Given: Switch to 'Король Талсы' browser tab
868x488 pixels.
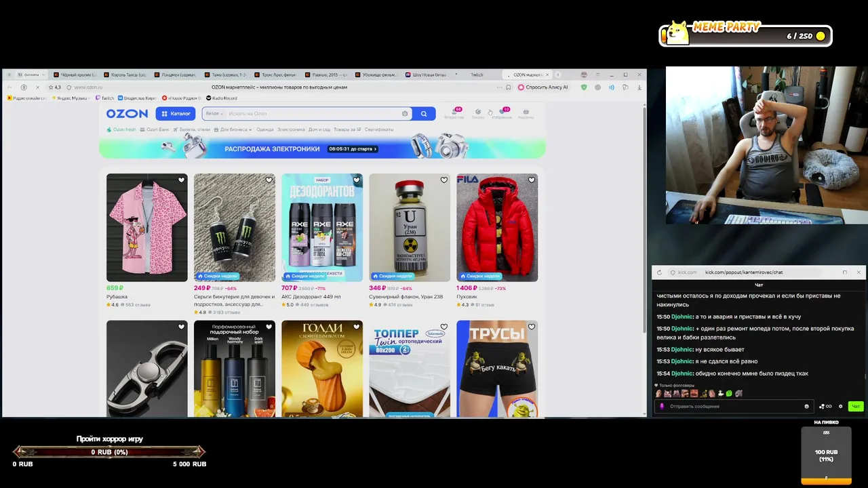Looking at the screenshot, I should [x=127, y=75].
